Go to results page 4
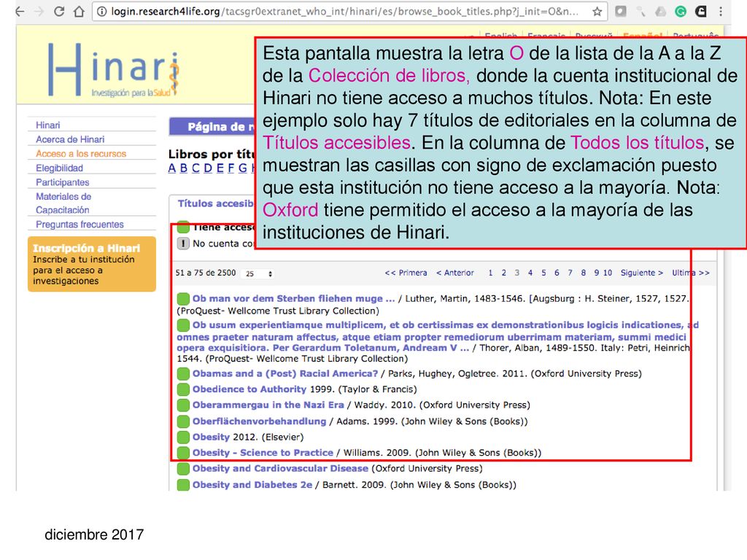 (x=530, y=273)
